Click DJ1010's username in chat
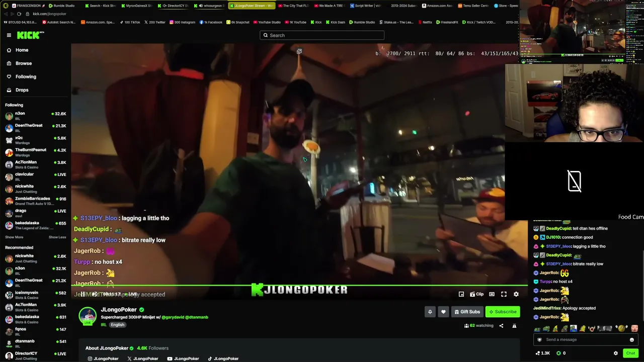The height and width of the screenshot is (362, 644). (553, 237)
